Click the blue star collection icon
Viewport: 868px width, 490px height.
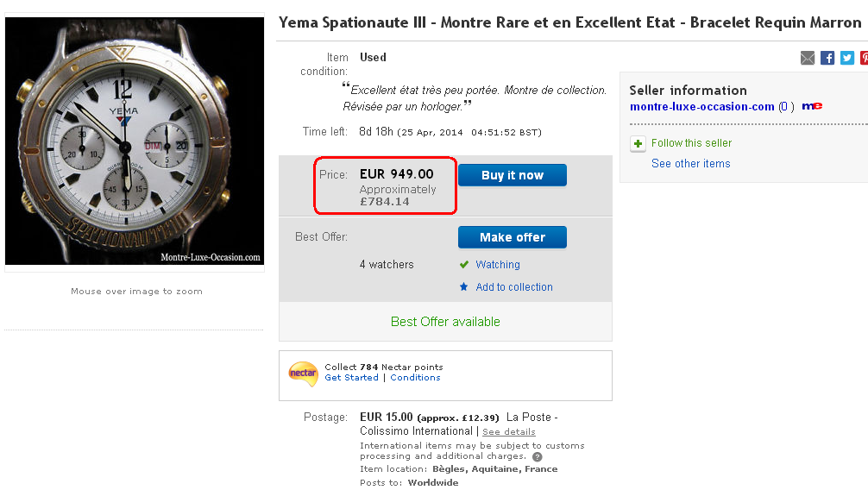pos(464,287)
